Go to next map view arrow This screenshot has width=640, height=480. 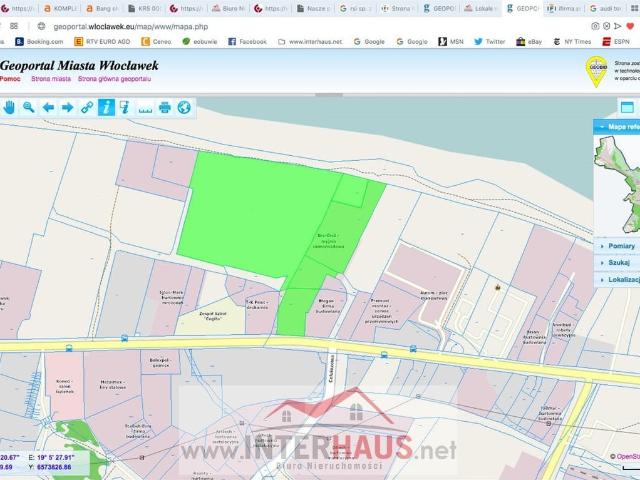(x=67, y=107)
